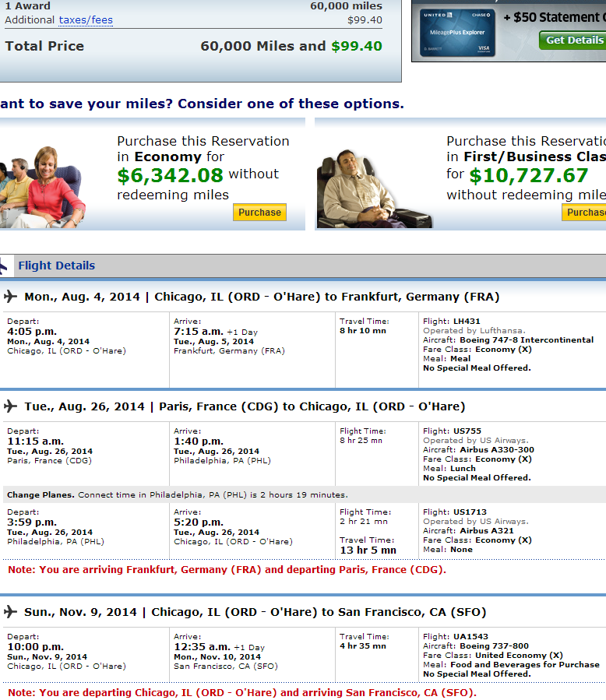The image size is (606, 700).
Task: Click the 5:20 p.m. Chicago arrival time
Action: point(199,522)
